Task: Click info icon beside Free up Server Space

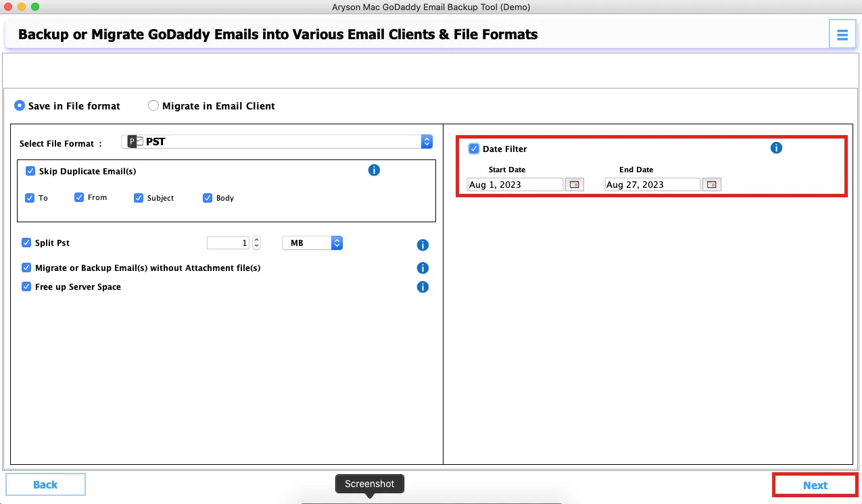Action: 423,287
